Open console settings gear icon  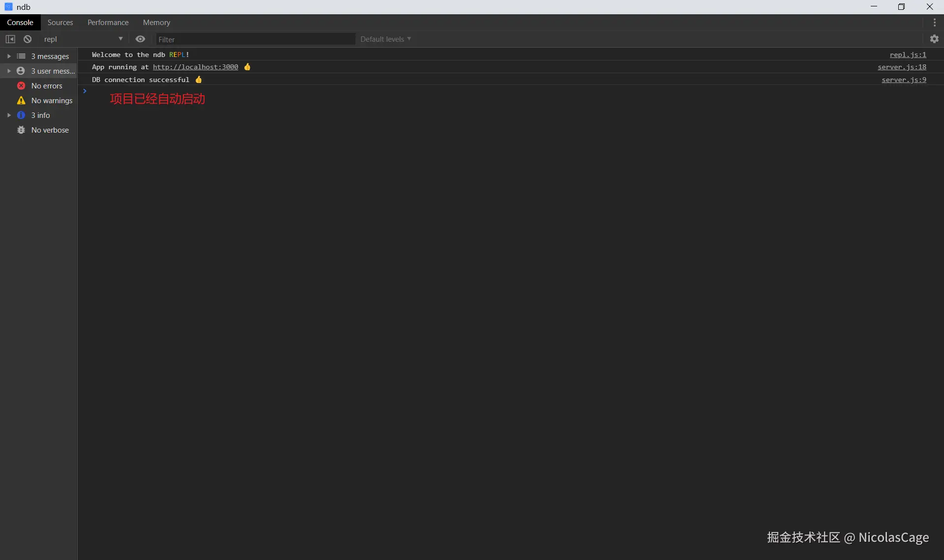coord(934,39)
